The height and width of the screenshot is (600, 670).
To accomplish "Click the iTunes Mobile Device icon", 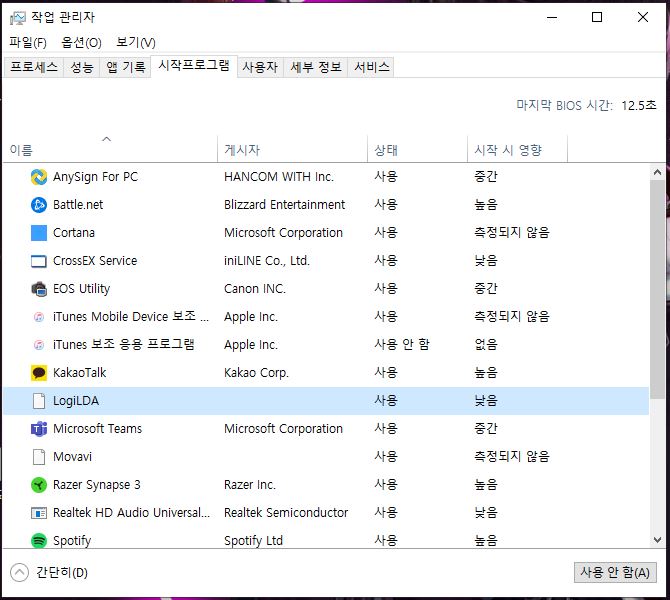I will coord(39,317).
